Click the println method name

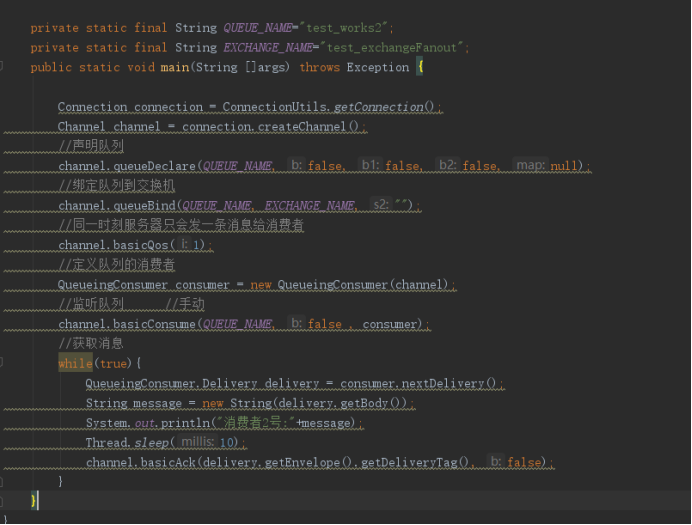tap(185, 423)
